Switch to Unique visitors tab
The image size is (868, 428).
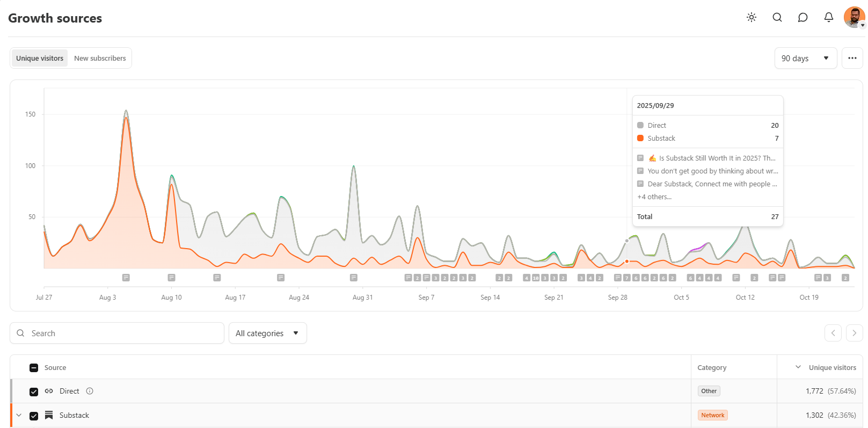[x=40, y=58]
